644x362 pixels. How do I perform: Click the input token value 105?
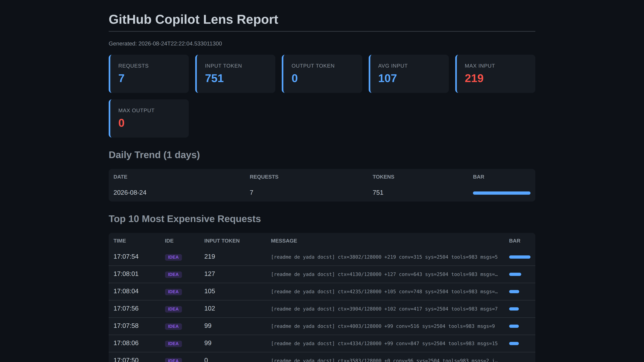(x=210, y=291)
